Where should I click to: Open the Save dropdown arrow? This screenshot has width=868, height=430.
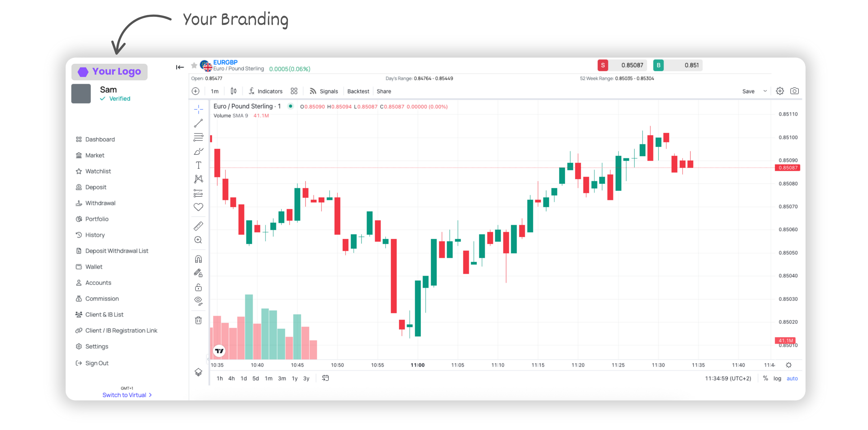(765, 91)
